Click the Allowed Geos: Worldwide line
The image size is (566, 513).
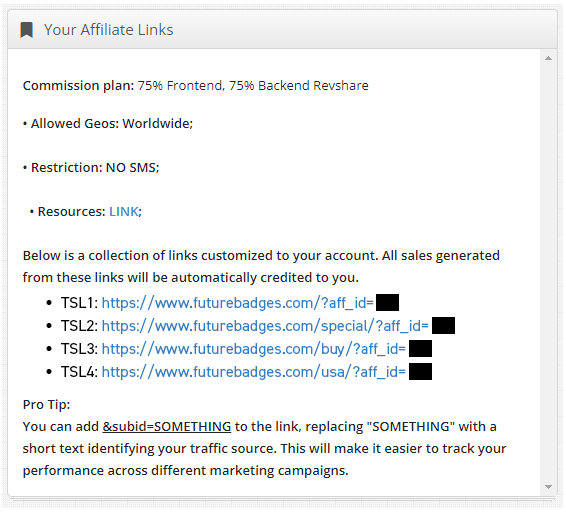coord(108,123)
